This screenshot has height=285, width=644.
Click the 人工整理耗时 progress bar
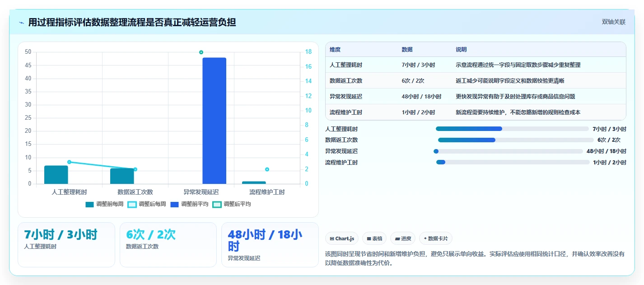[x=512, y=129]
